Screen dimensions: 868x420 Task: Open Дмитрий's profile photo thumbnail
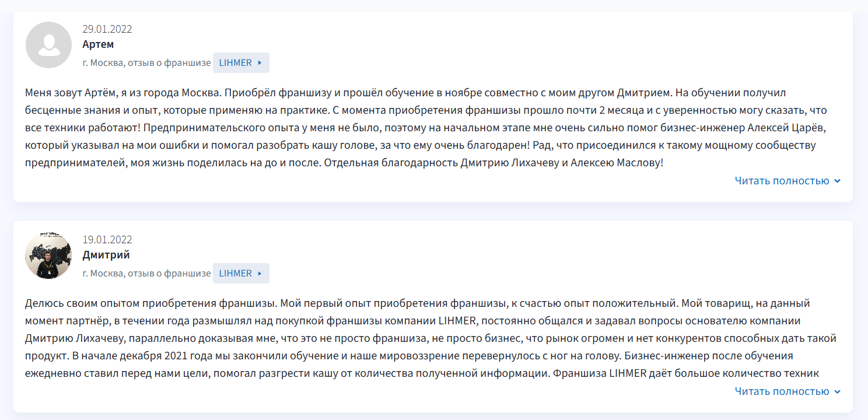click(49, 256)
